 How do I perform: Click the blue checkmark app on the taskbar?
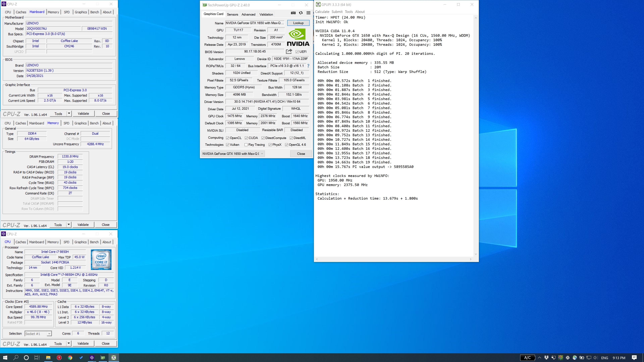point(81,357)
